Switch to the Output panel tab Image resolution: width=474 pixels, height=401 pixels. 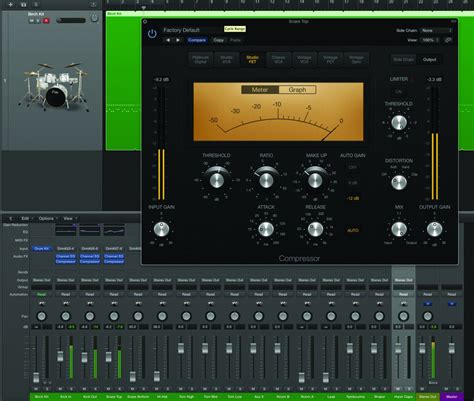tap(429, 60)
